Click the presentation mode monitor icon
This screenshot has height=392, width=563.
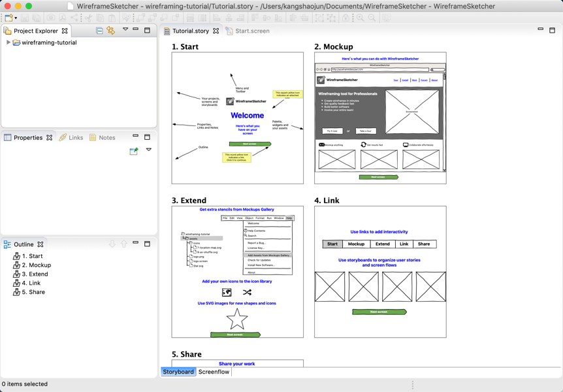387,18
